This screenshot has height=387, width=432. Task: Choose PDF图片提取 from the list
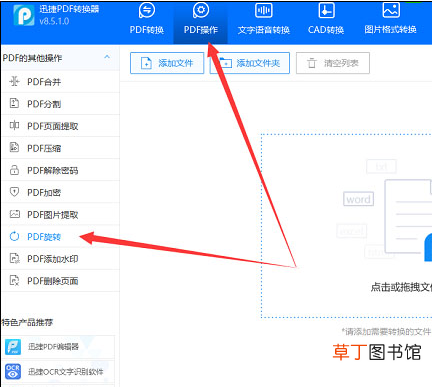[60, 214]
